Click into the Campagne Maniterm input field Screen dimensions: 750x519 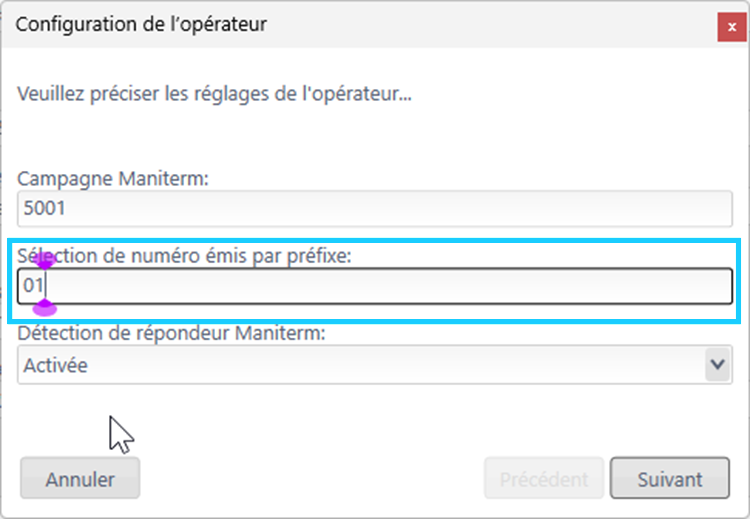tap(375, 209)
